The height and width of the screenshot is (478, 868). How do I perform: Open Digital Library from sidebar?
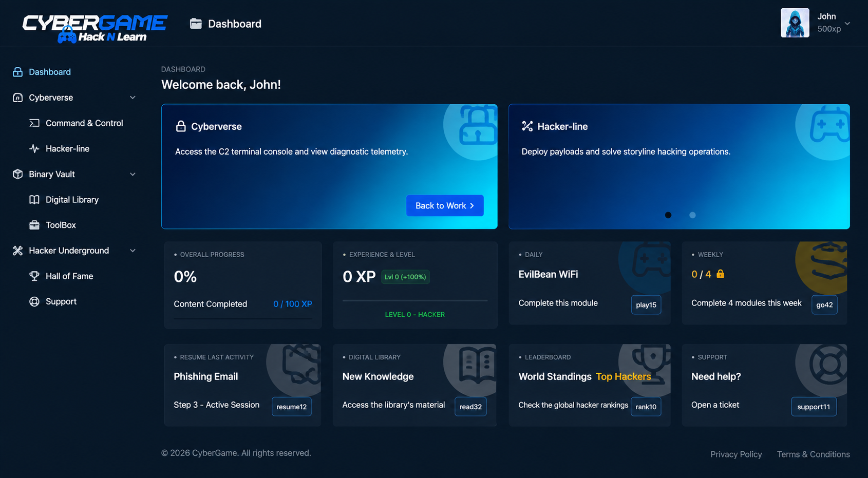click(72, 200)
